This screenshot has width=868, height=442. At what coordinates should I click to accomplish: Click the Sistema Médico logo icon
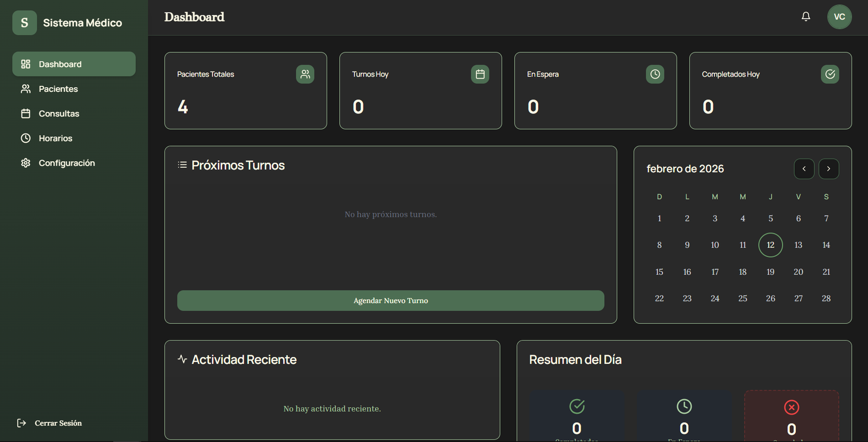pyautogui.click(x=24, y=23)
